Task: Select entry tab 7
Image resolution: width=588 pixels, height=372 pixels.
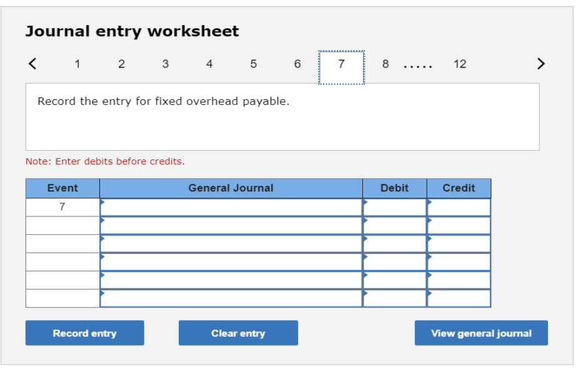Action: (341, 63)
